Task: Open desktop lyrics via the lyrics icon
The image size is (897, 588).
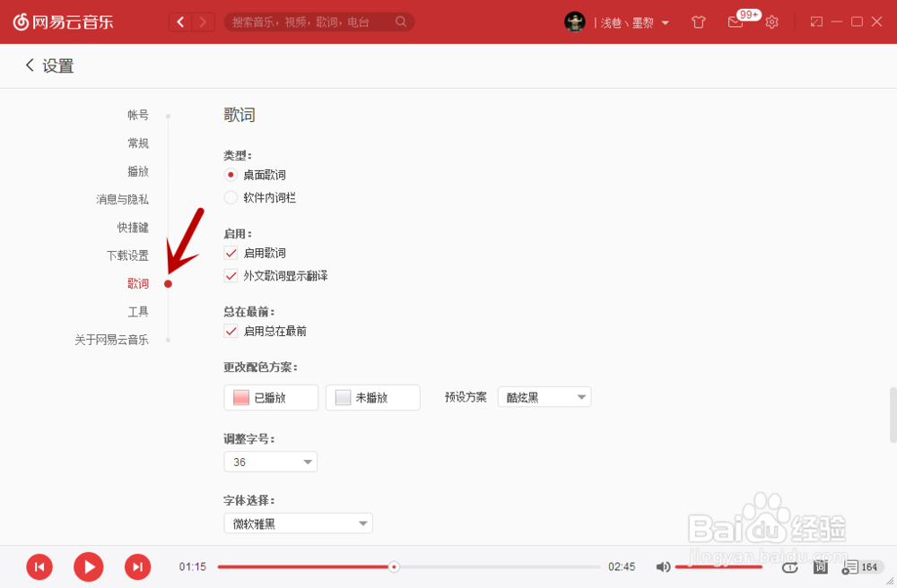Action: [819, 566]
